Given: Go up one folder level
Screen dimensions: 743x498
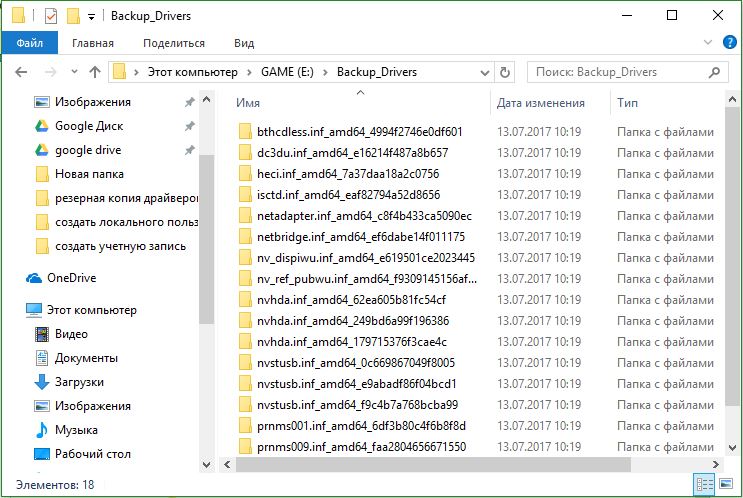Looking at the screenshot, I should coord(95,72).
